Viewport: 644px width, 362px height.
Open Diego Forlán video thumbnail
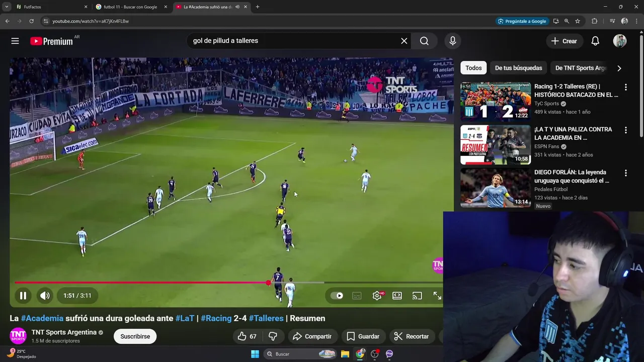tap(496, 188)
